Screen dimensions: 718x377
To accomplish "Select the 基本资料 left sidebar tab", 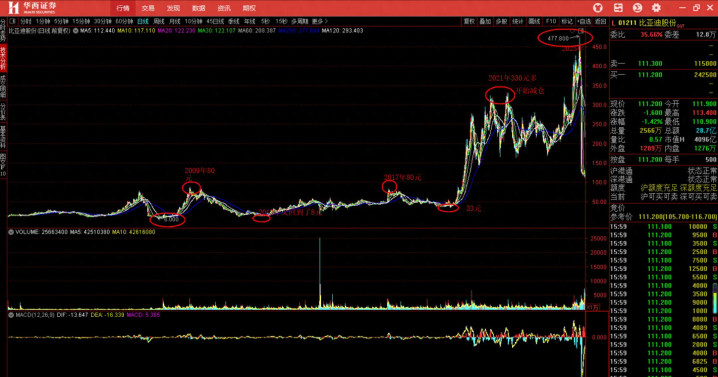I will [3, 137].
